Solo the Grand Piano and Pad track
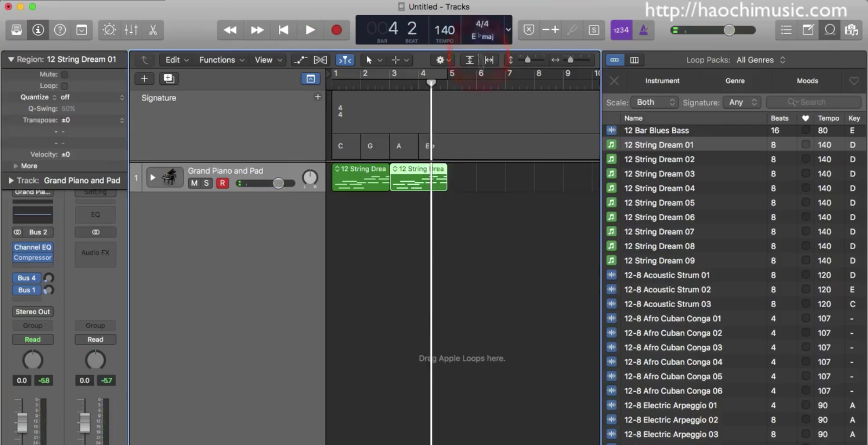Viewport: 868px width, 445px height. 206,183
